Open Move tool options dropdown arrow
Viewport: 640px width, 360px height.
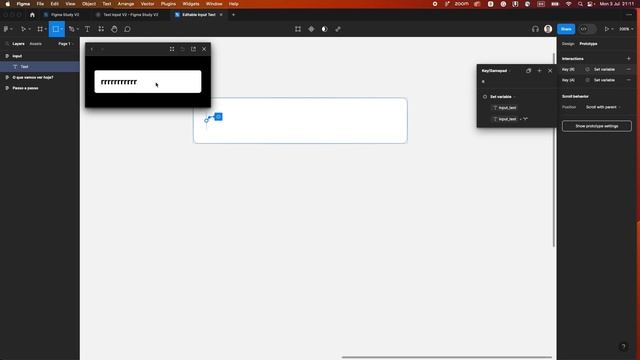tap(29, 29)
